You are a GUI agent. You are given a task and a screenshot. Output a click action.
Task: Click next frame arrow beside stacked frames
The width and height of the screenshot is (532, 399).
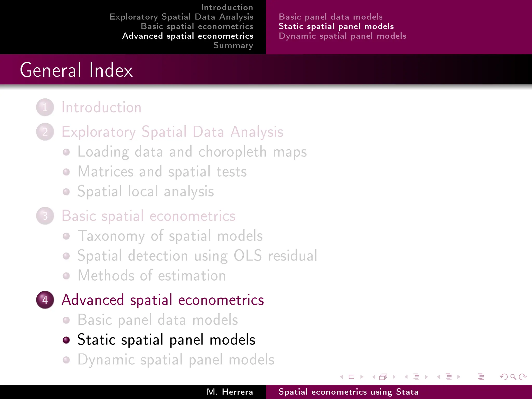(x=394, y=377)
